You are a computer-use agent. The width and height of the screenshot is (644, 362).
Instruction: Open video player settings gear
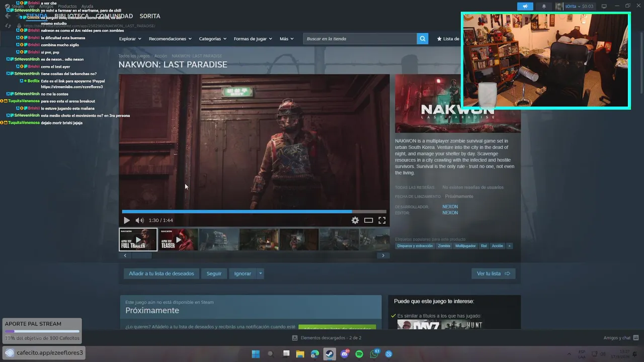click(x=355, y=220)
